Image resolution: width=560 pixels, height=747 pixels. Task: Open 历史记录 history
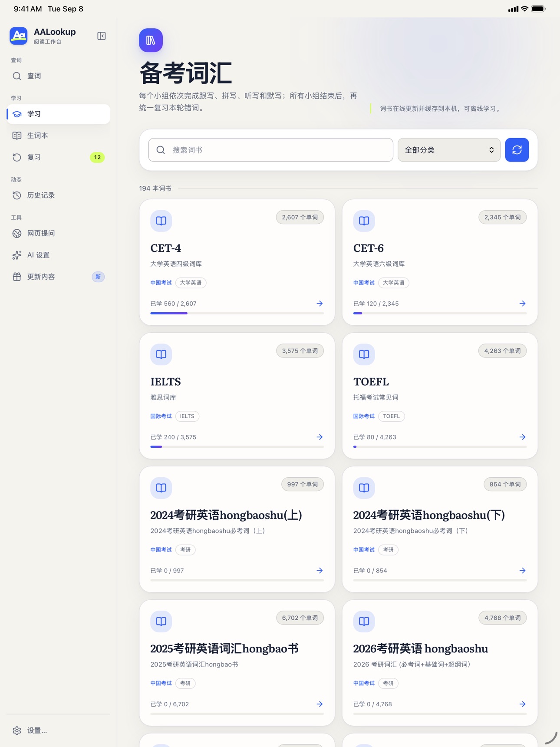click(x=59, y=195)
